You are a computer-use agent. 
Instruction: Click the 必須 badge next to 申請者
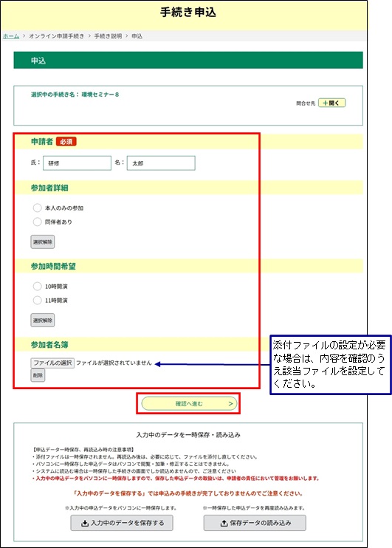pyautogui.click(x=66, y=142)
